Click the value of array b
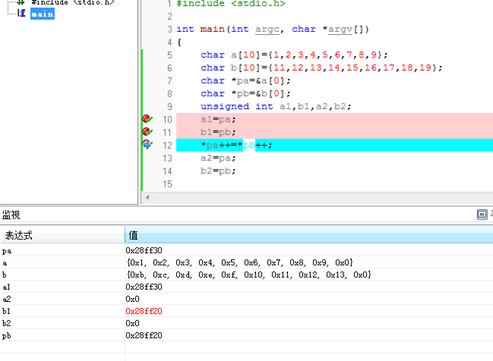This screenshot has width=493, height=361. (249, 275)
